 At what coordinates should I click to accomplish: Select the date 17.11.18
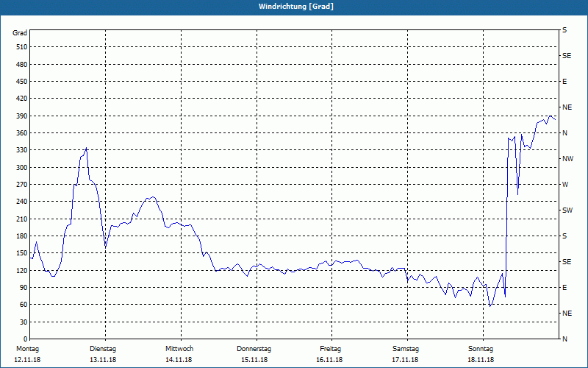point(405,360)
